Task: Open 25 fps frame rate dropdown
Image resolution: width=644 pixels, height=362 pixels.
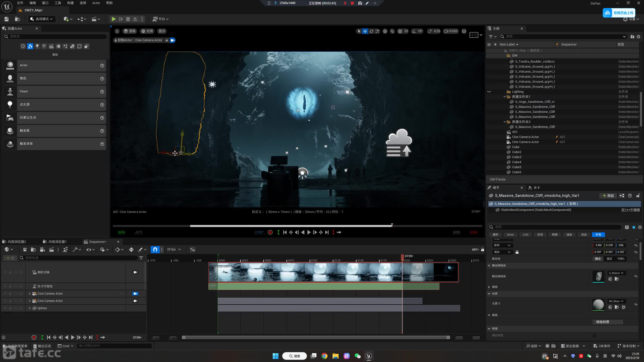Action: [174, 249]
